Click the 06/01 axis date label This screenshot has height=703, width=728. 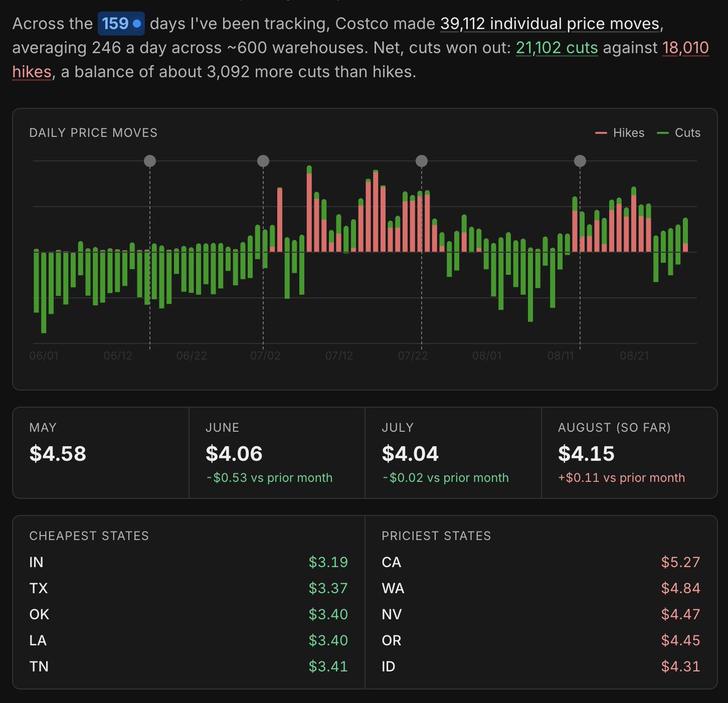(44, 355)
